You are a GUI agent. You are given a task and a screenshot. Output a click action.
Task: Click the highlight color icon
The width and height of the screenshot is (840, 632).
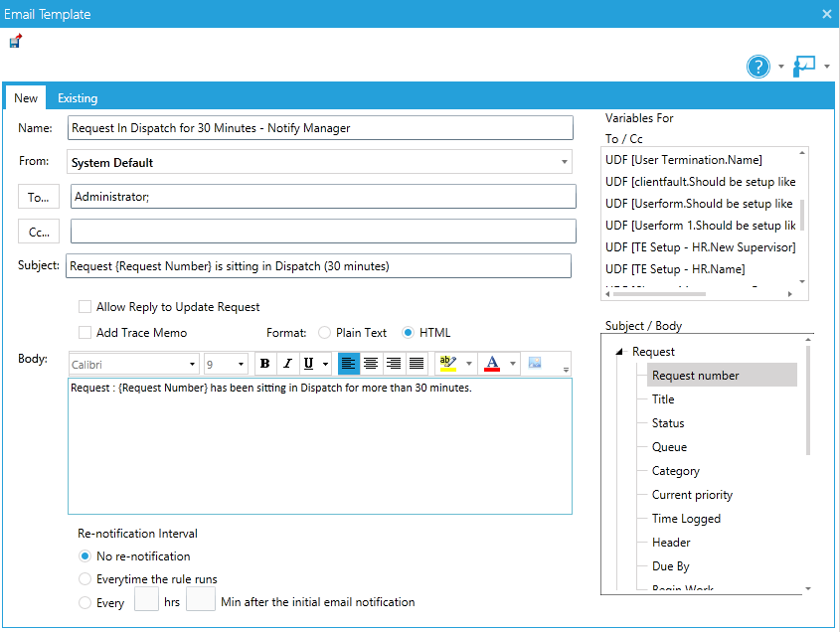tap(449, 363)
